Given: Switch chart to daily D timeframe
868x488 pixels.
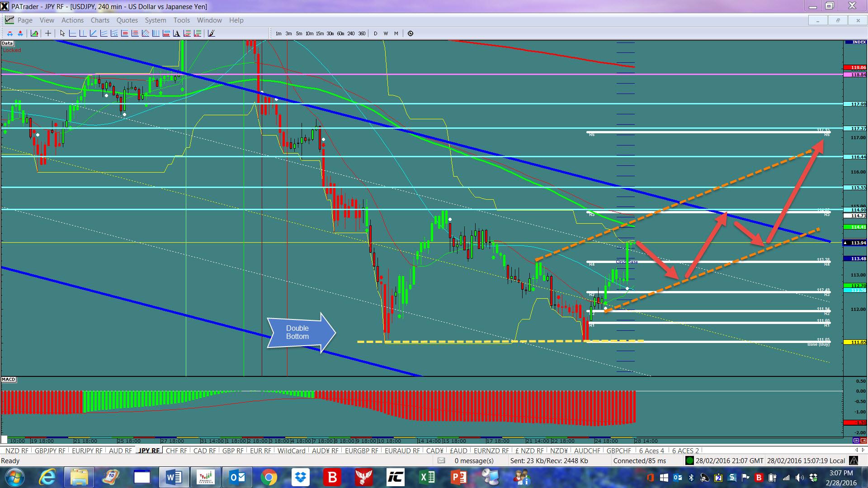Looking at the screenshot, I should tap(375, 33).
